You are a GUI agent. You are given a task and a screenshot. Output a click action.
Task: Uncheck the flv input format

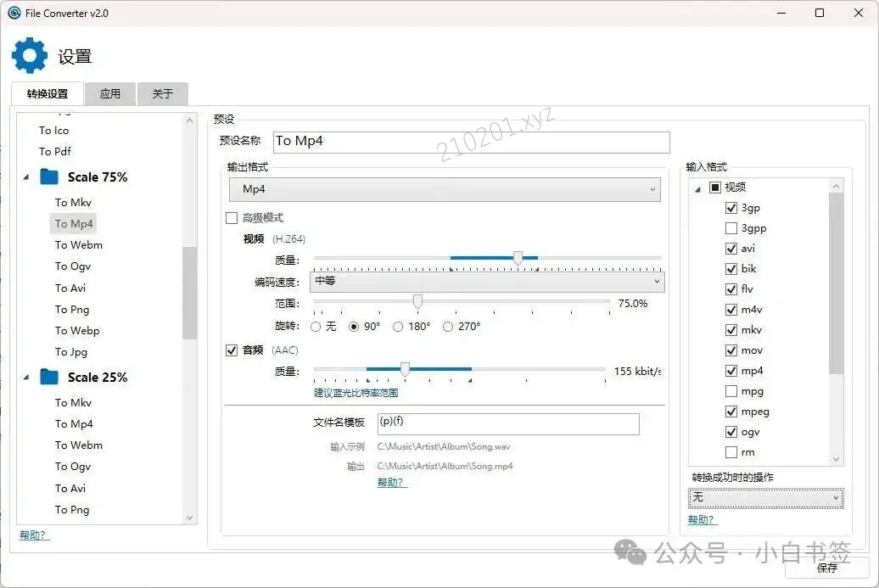[731, 289]
